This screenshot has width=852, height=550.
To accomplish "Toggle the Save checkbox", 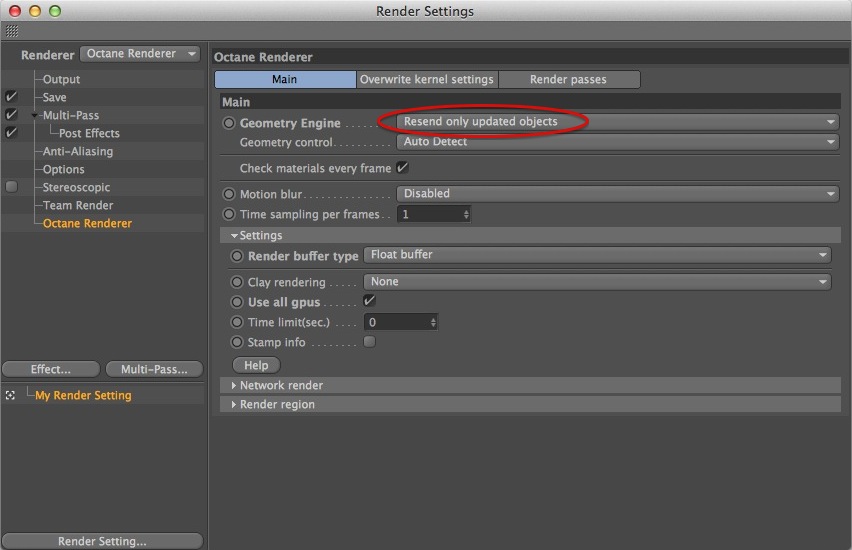I will click(11, 97).
